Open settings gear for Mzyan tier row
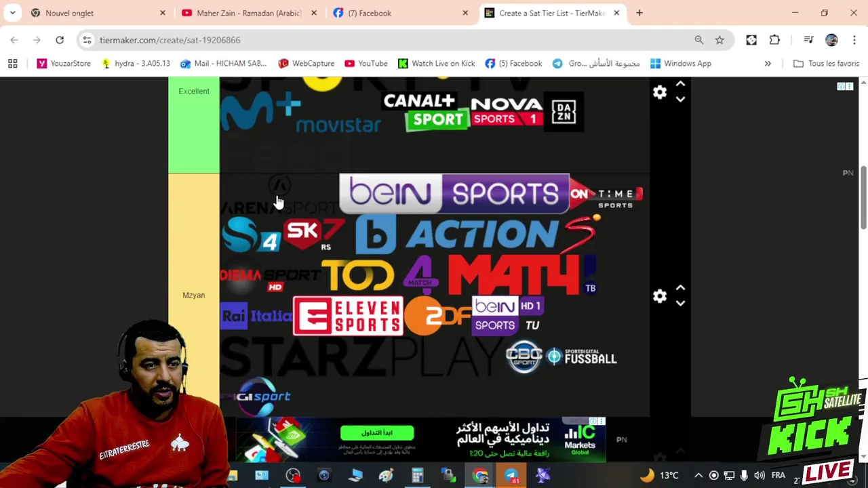The height and width of the screenshot is (488, 868). click(x=660, y=296)
